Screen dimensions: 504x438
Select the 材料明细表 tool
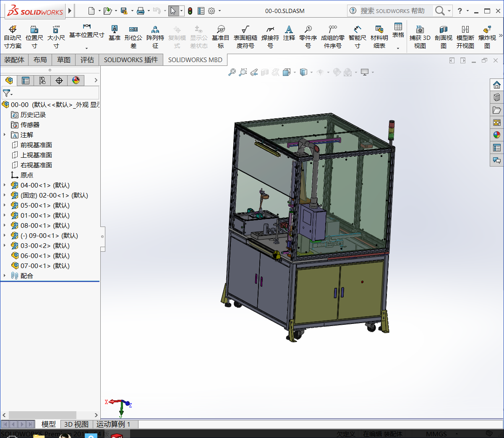379,37
